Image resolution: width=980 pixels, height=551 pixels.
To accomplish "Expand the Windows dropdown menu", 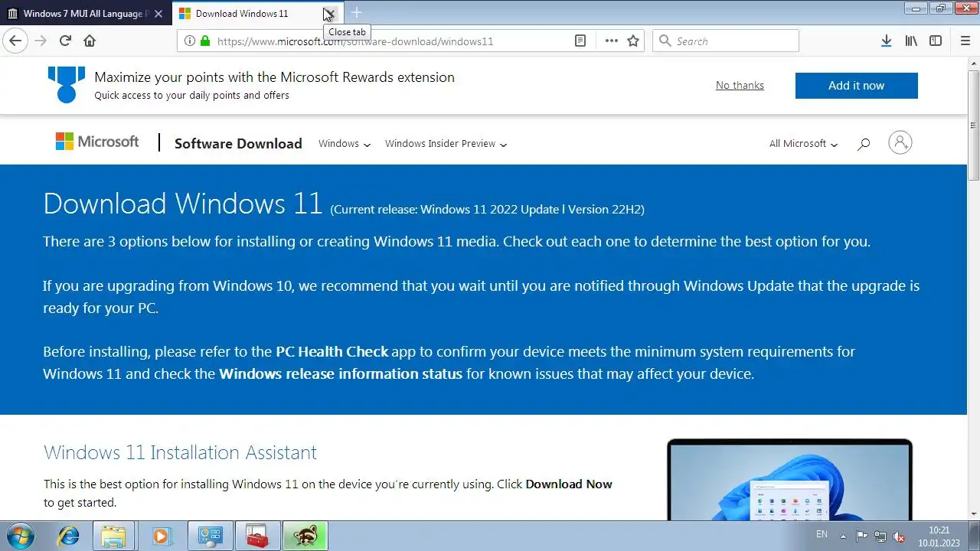I will coord(345,143).
